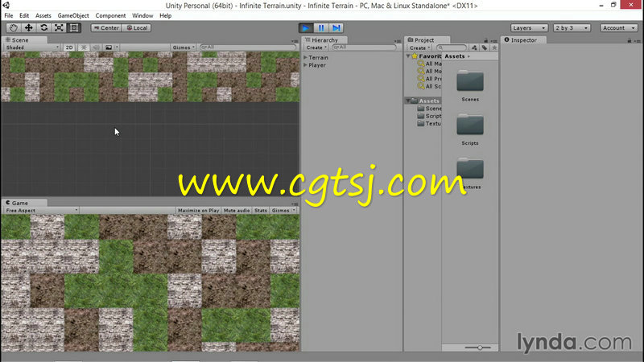Viewport: 644px width, 362px height.
Task: Open the Edit menu
Action: pyautogui.click(x=24, y=15)
